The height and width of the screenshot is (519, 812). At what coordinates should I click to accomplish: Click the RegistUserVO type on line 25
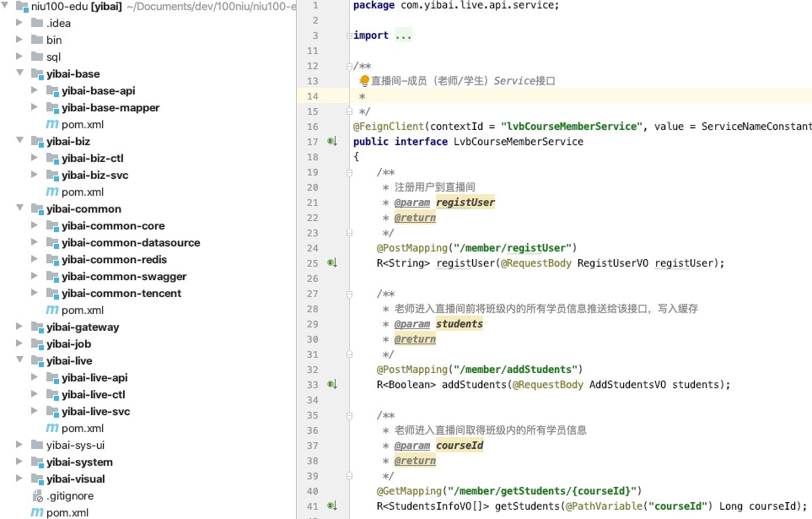coord(613,263)
